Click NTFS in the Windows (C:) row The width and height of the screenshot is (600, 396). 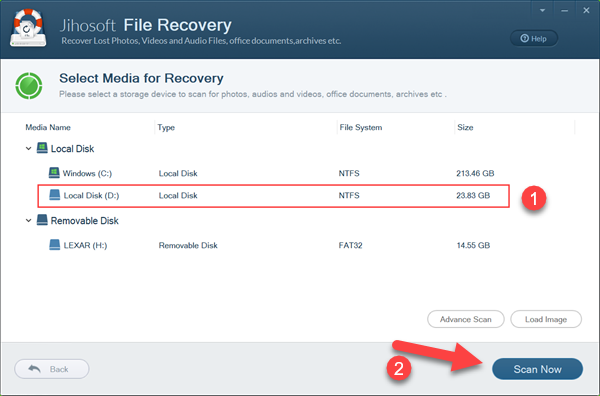tap(349, 173)
